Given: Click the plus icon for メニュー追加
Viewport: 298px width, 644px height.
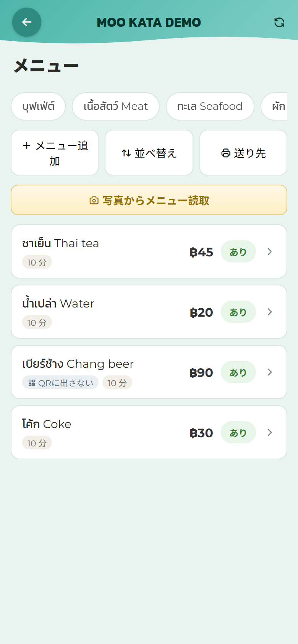Looking at the screenshot, I should [27, 145].
